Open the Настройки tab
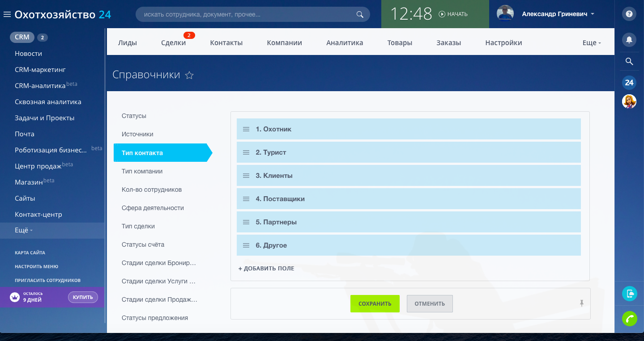The width and height of the screenshot is (644, 341). (503, 43)
